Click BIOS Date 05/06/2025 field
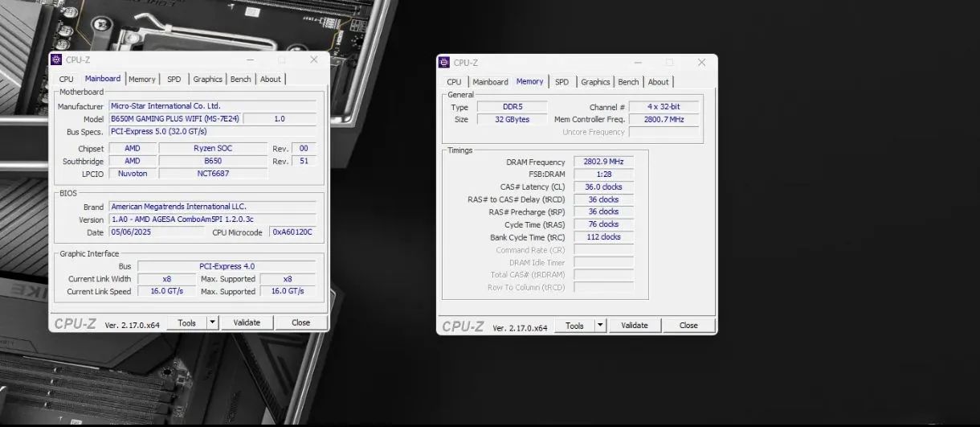This screenshot has height=427, width=980. pos(156,232)
